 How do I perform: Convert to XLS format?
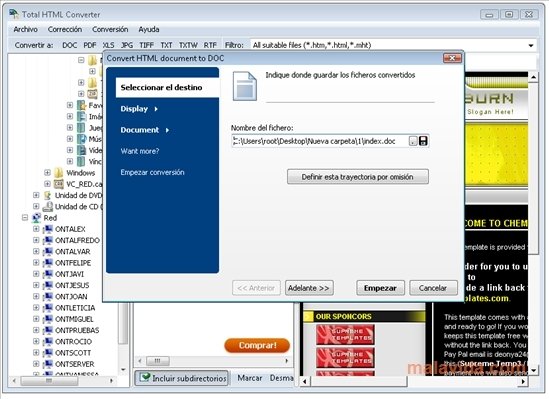tap(109, 45)
